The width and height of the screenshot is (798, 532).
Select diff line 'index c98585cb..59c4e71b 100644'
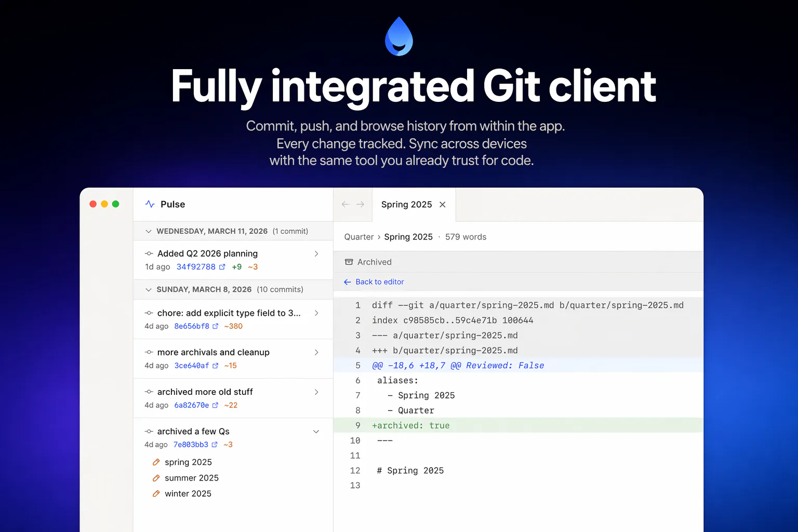(x=518, y=321)
